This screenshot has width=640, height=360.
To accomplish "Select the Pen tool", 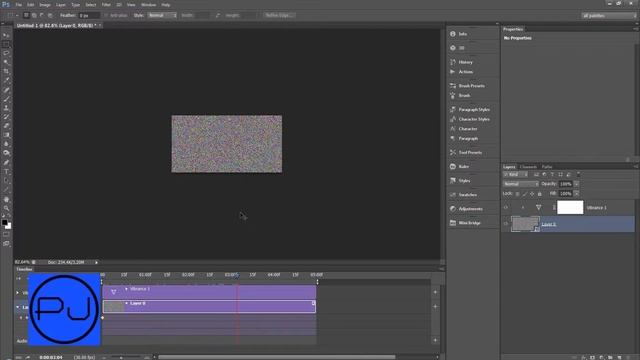I will [6, 162].
